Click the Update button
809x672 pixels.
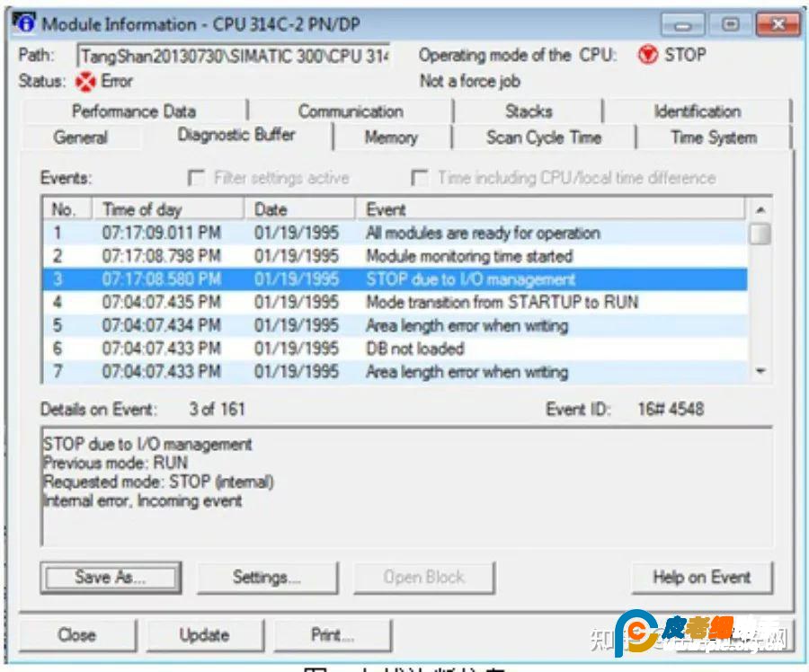(205, 635)
